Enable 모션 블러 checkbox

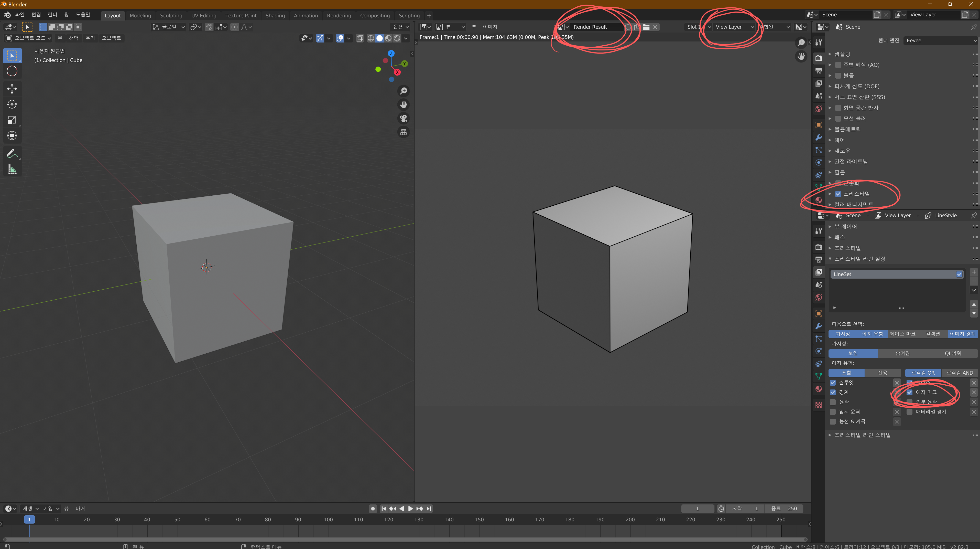click(838, 119)
